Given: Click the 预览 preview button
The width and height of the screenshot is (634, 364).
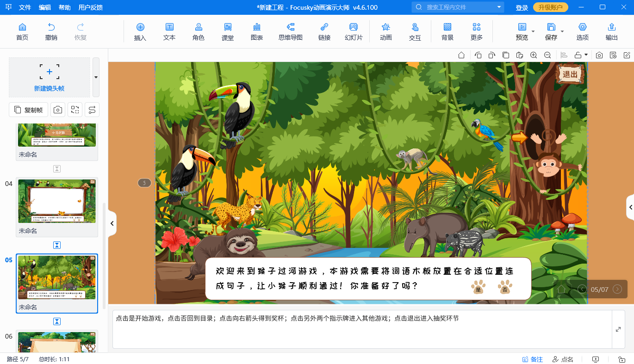Looking at the screenshot, I should click(x=522, y=31).
